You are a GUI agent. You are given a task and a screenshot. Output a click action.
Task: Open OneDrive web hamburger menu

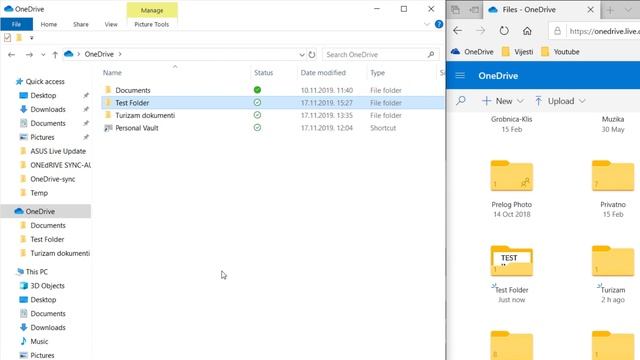(460, 76)
